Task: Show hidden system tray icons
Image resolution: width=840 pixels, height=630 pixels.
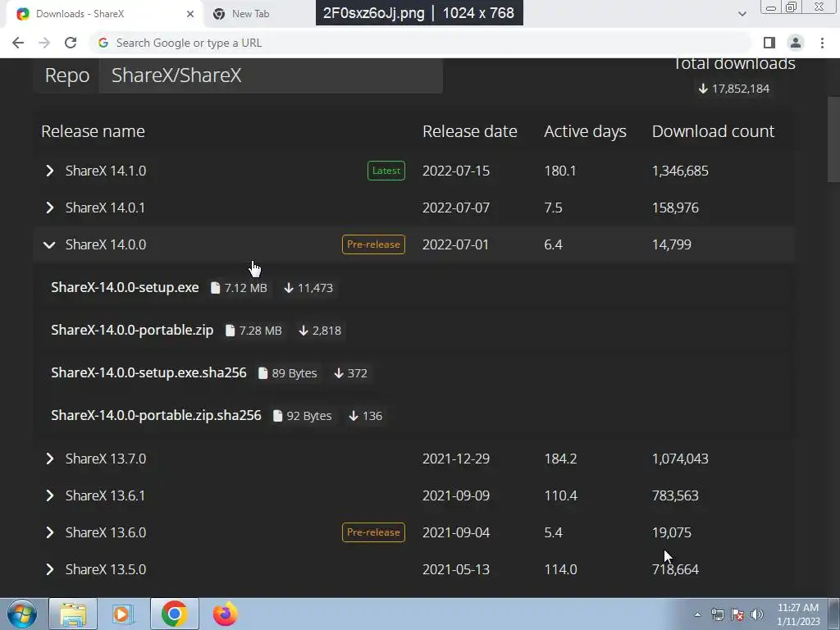Action: tap(697, 614)
